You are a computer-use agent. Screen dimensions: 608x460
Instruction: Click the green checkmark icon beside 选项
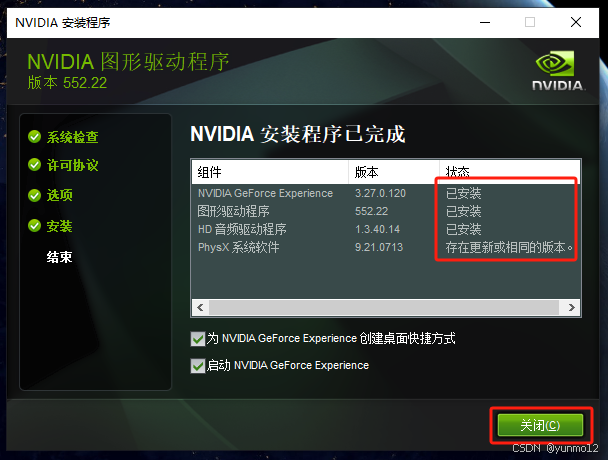[35, 195]
